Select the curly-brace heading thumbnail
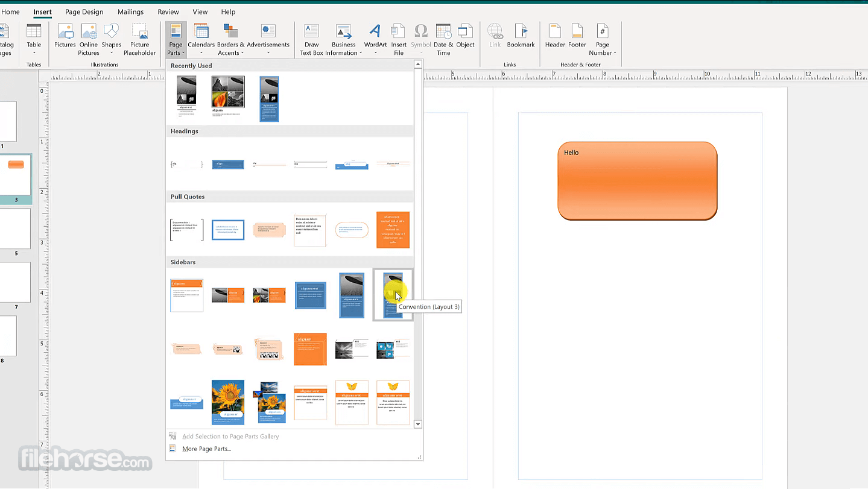This screenshot has height=489, width=868. pyautogui.click(x=187, y=164)
